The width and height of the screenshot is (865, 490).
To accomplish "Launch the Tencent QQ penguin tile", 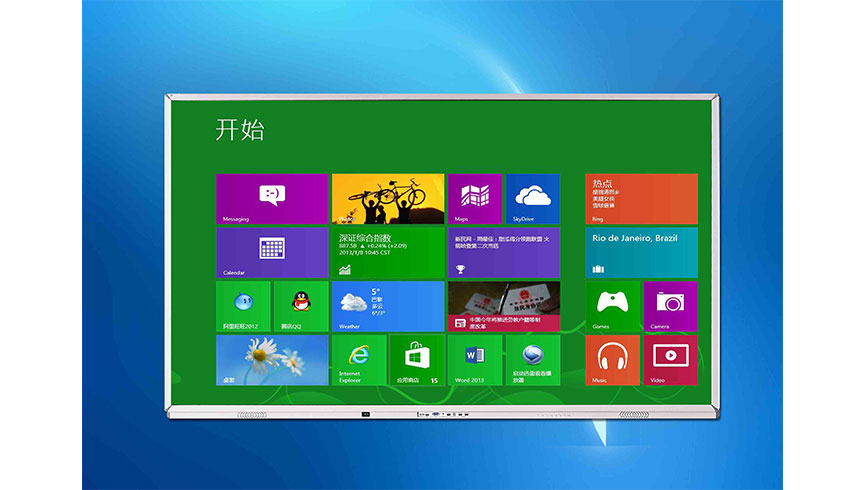I will click(x=301, y=306).
